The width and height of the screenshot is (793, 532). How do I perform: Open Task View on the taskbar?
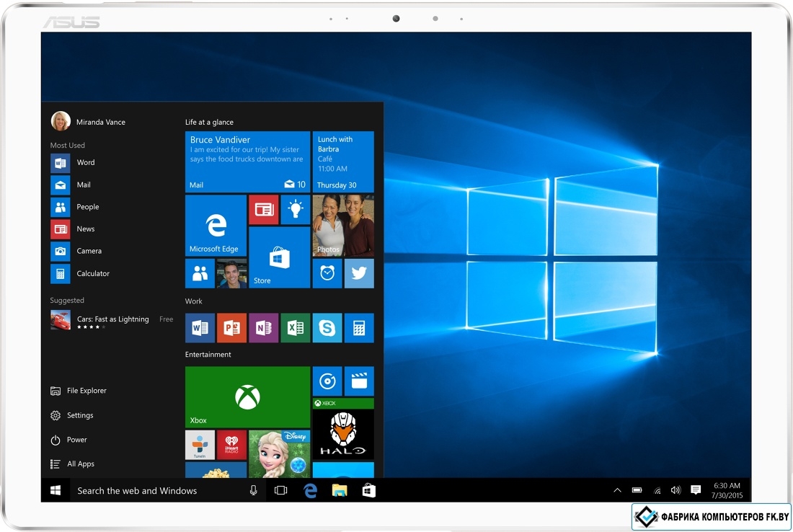point(280,490)
